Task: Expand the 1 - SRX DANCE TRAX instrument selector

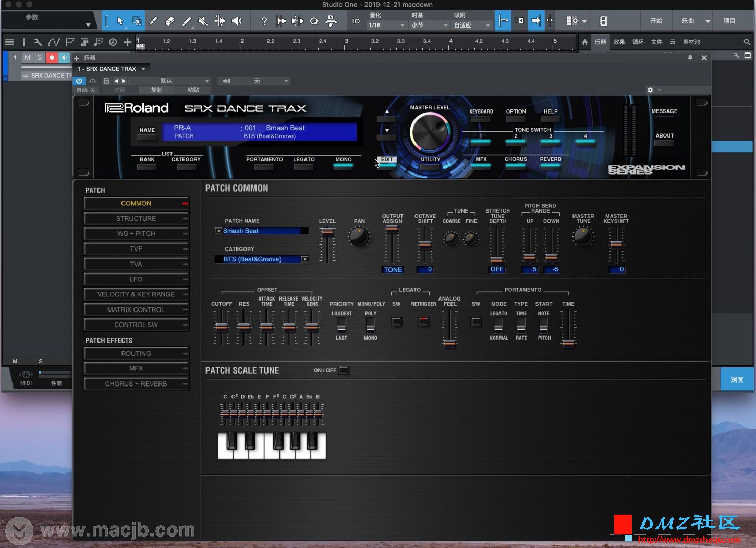Action: [x=112, y=69]
